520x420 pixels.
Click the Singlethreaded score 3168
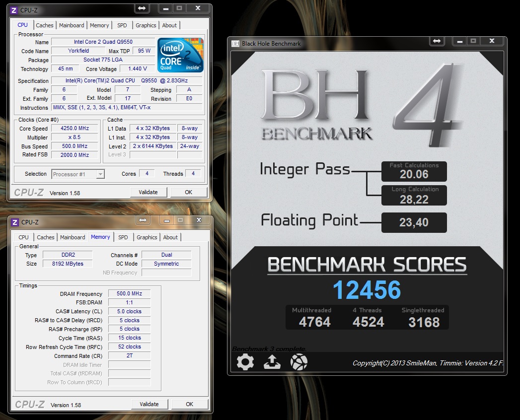424,322
